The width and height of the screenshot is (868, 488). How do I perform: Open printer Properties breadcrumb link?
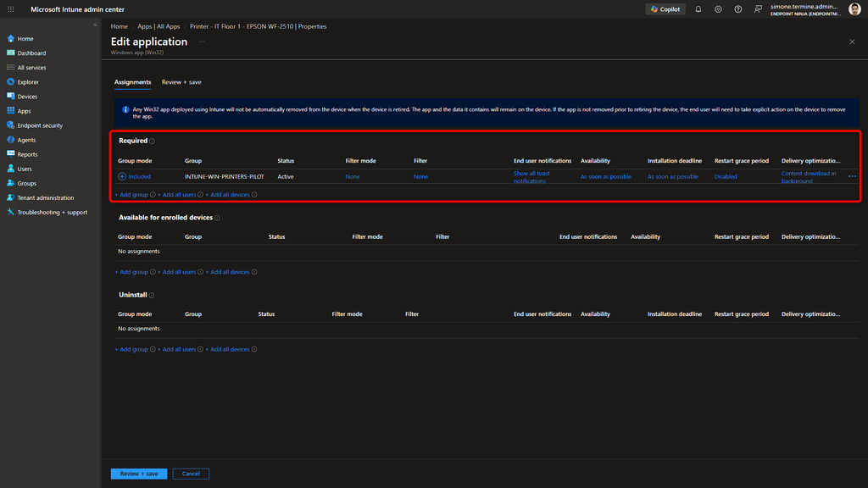258,26
